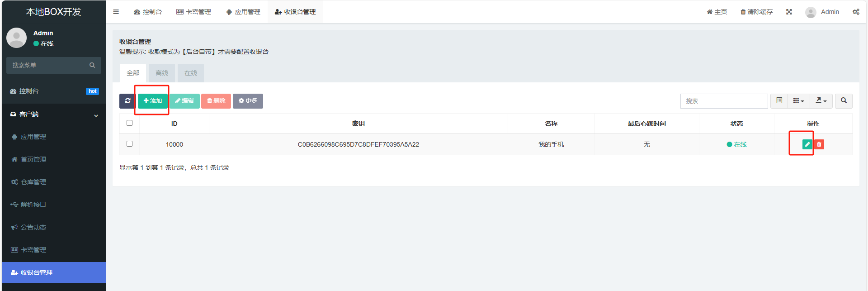Viewport: 868px width, 291px height.
Task: Click Admin avatar in sidebar
Action: click(17, 38)
